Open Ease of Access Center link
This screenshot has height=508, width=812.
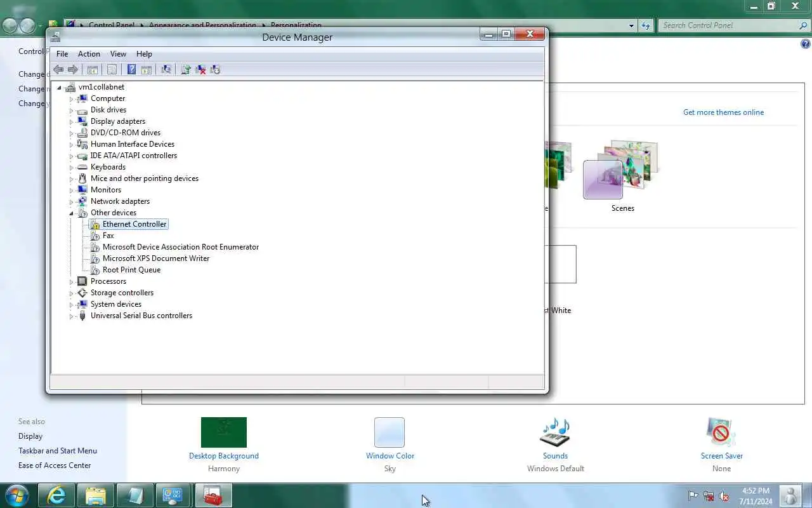(x=55, y=465)
